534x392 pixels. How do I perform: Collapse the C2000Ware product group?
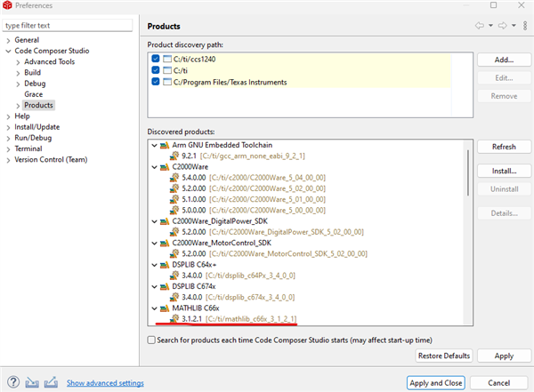154,167
